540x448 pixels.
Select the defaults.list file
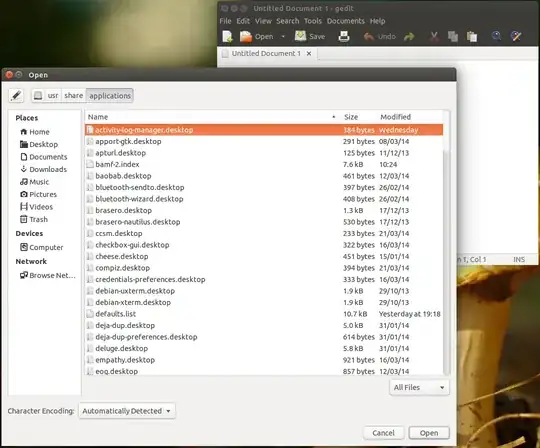[264, 314]
